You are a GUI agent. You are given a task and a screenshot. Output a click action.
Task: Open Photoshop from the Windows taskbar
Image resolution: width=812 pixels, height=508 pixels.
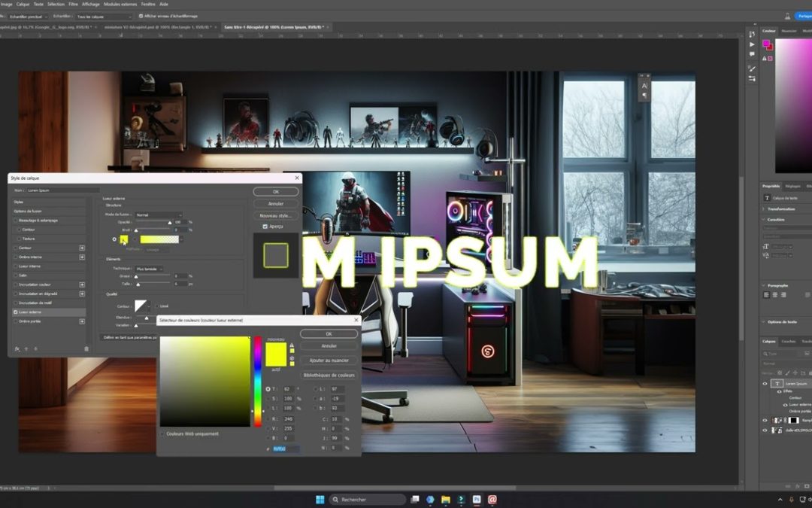pyautogui.click(x=477, y=499)
